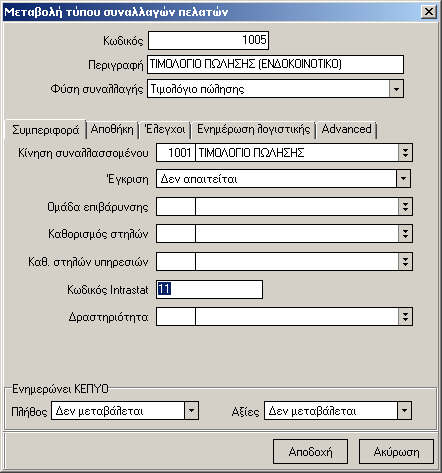The height and width of the screenshot is (473, 442).
Task: Click the Καθορισμός στηλών code field
Action: [176, 234]
